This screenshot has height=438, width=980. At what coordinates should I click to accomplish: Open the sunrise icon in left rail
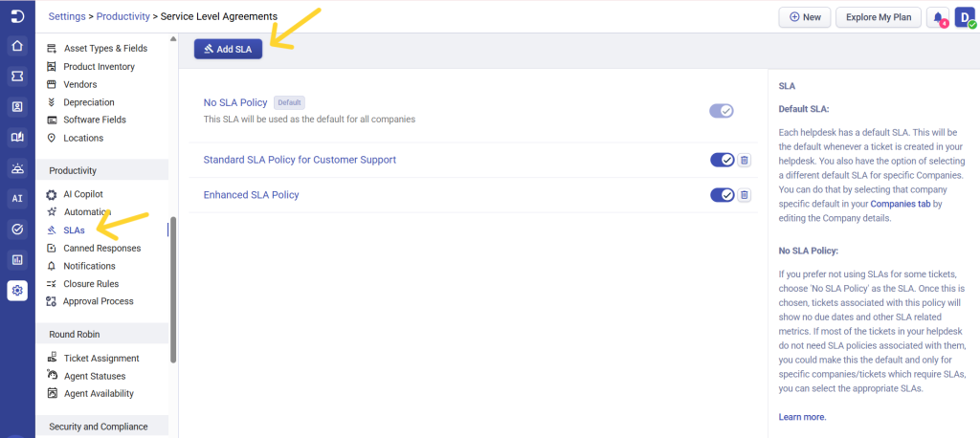click(17, 168)
